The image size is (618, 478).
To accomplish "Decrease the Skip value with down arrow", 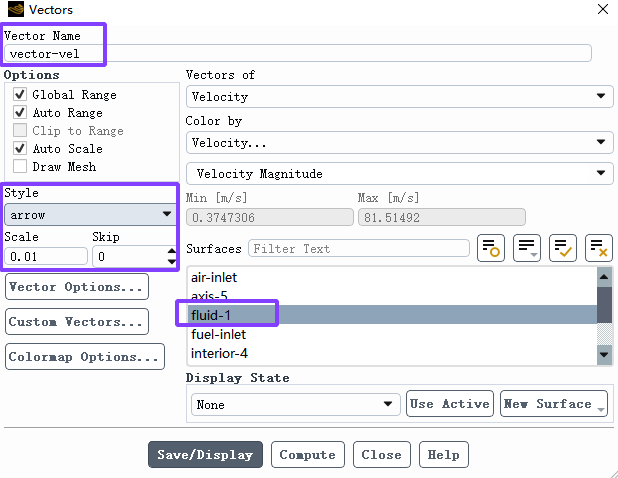I will pyautogui.click(x=171, y=262).
